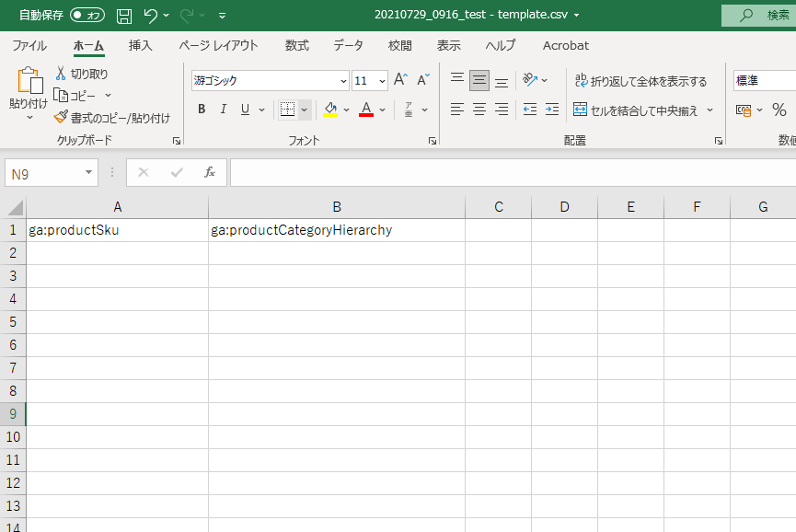Switch to the 数式 tab
Screen dimensions: 796x532
pos(297,46)
